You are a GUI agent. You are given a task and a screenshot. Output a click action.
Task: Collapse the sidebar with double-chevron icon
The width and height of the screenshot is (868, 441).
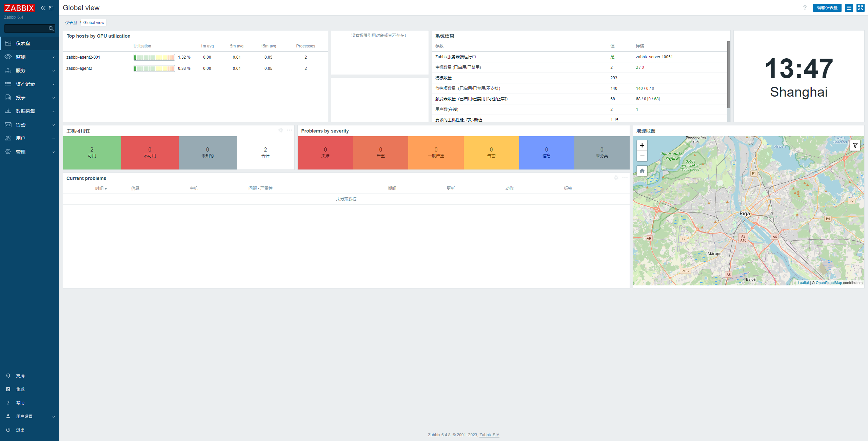[43, 8]
